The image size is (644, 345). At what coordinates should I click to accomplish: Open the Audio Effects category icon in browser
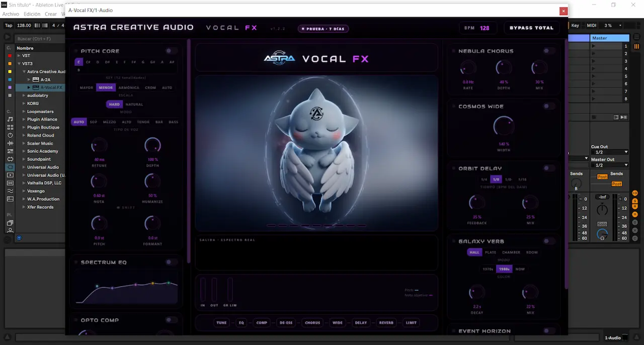[x=10, y=143]
